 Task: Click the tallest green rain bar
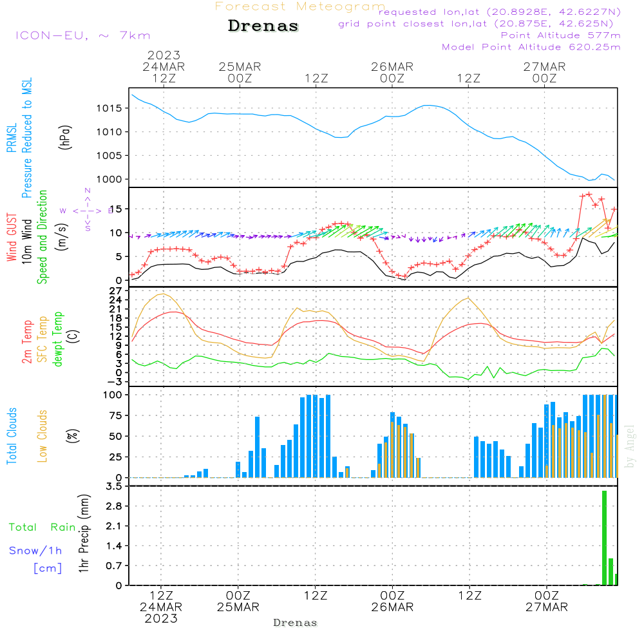click(x=604, y=538)
